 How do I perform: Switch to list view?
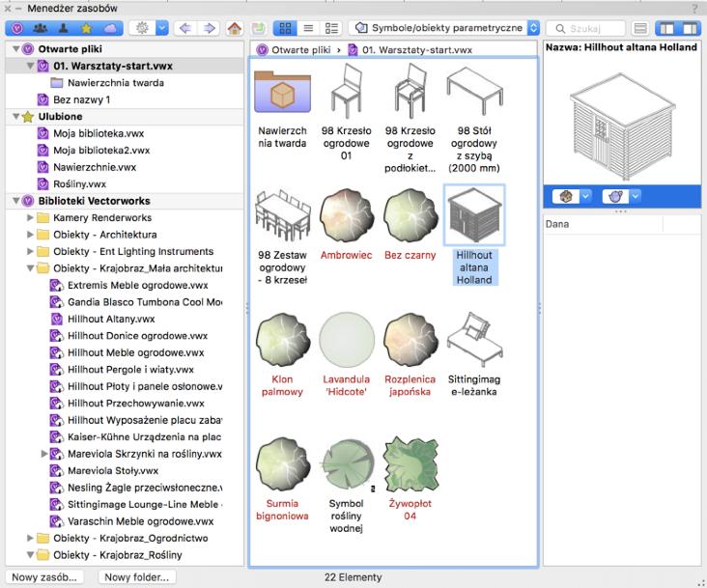coord(308,28)
